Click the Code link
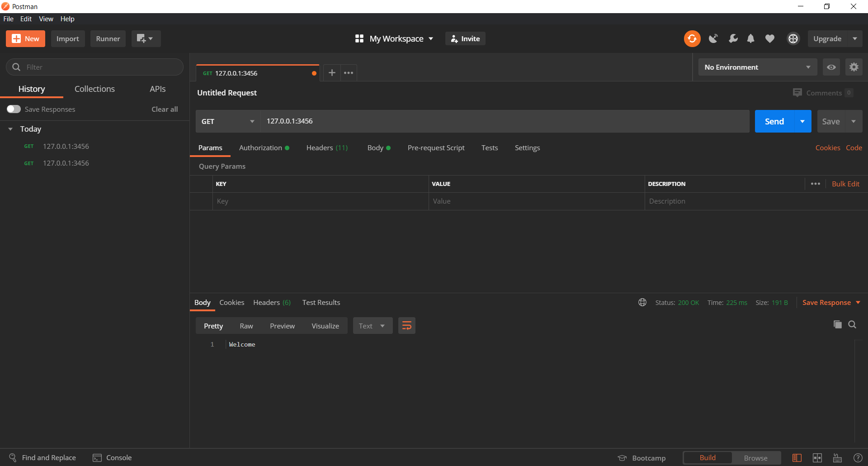This screenshot has width=868, height=466. tap(854, 148)
